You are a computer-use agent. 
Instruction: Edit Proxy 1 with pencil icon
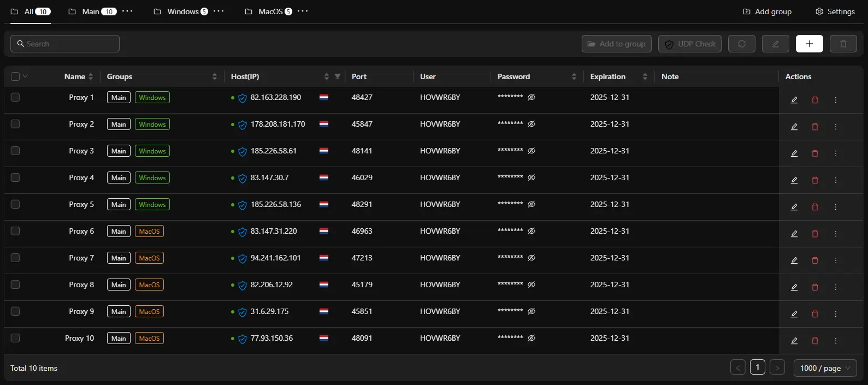click(x=794, y=100)
